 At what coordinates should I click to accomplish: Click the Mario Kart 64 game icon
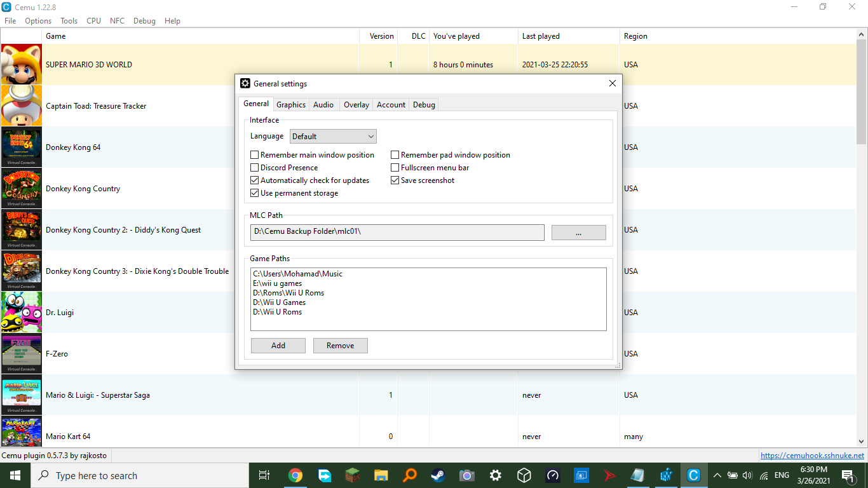click(x=22, y=432)
